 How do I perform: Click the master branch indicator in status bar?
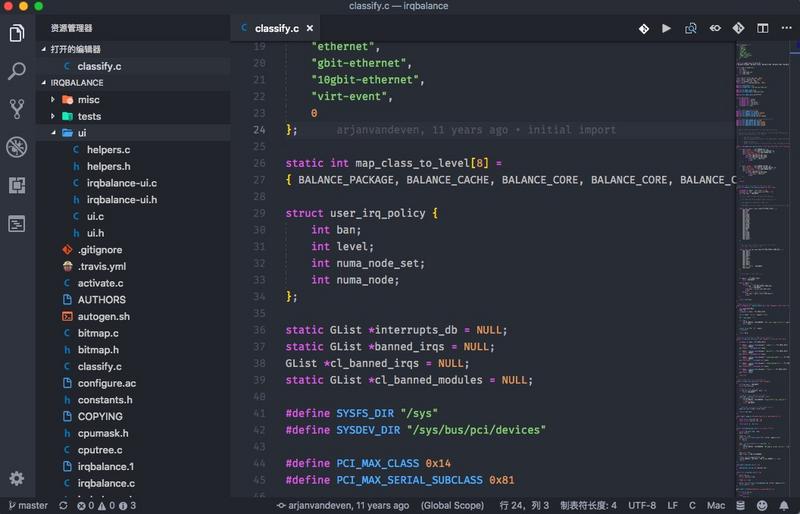(28, 505)
